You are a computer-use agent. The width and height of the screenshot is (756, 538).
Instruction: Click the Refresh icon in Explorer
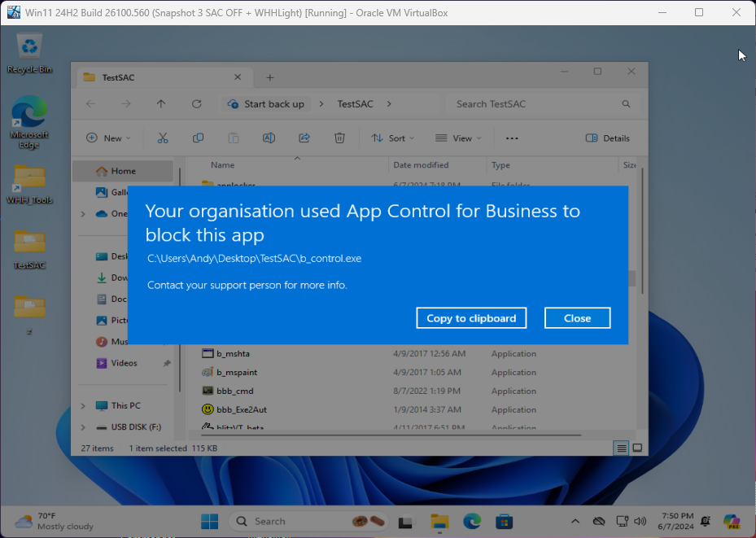[x=196, y=104]
